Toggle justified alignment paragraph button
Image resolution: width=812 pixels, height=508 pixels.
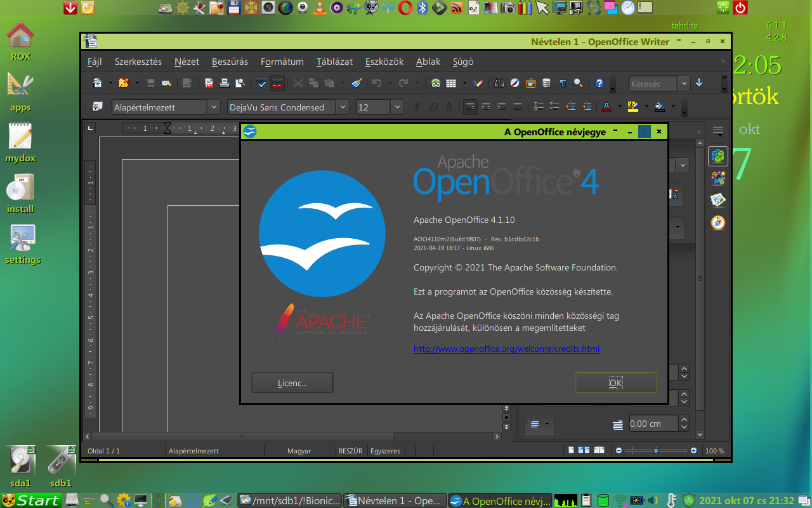click(518, 107)
